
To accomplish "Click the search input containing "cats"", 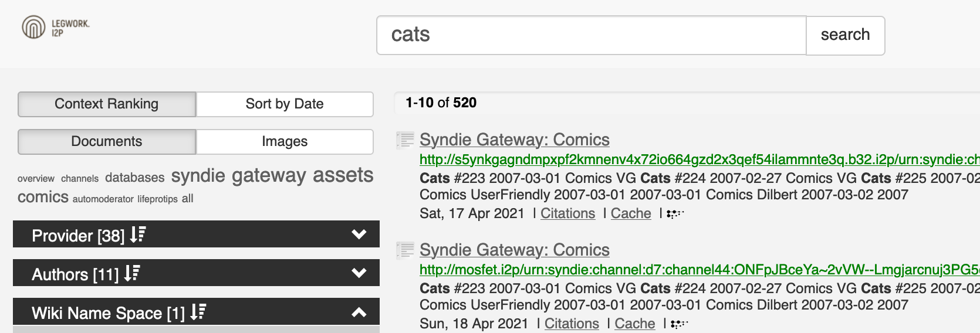I will (591, 35).
